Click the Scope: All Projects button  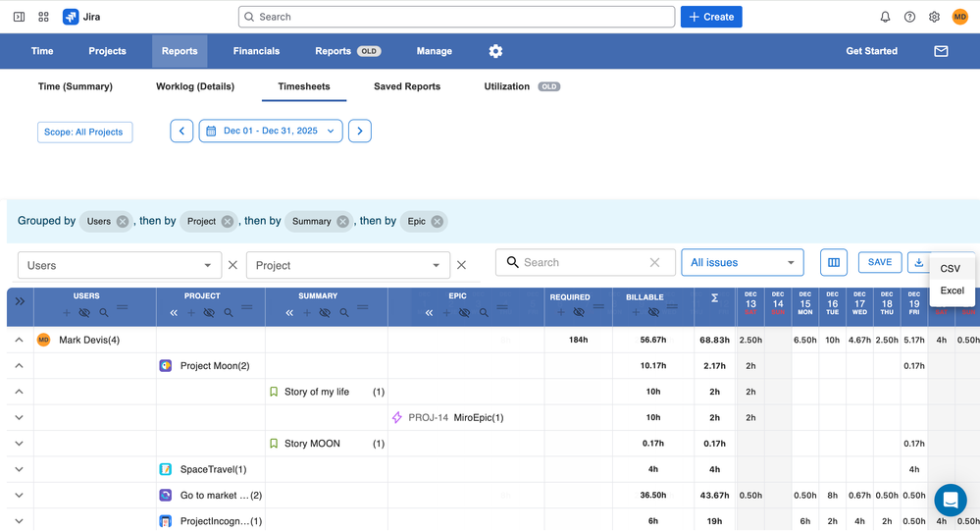coord(84,132)
